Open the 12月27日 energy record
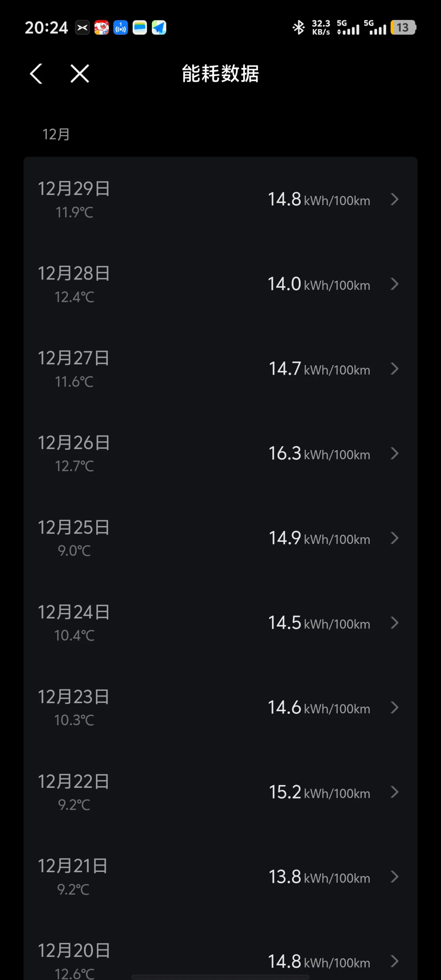The height and width of the screenshot is (980, 441). [x=220, y=369]
